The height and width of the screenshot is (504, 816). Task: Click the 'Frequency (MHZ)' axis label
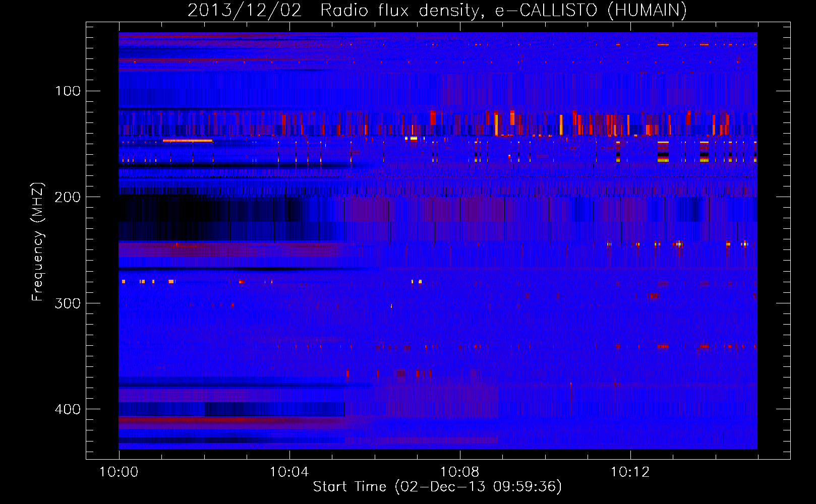(x=38, y=242)
